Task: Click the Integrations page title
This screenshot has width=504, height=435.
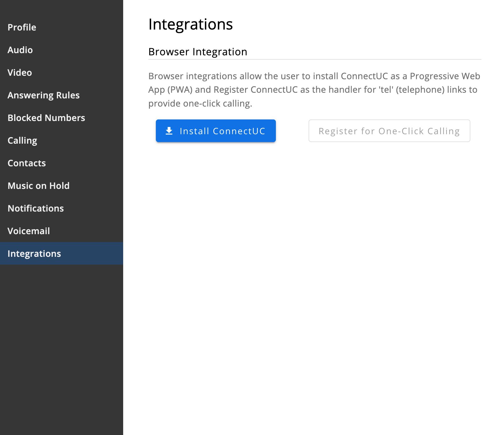Action: point(190,24)
